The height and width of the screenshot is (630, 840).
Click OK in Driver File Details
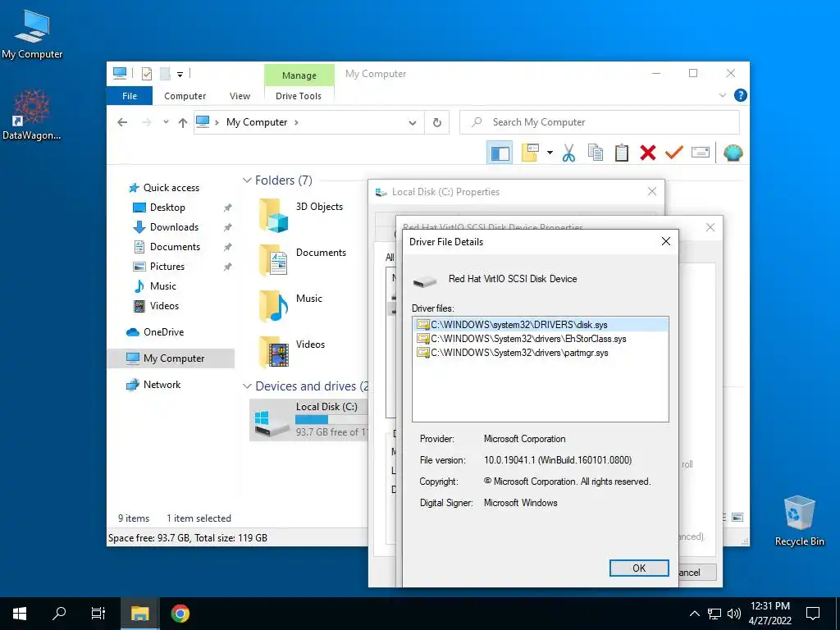(x=638, y=568)
